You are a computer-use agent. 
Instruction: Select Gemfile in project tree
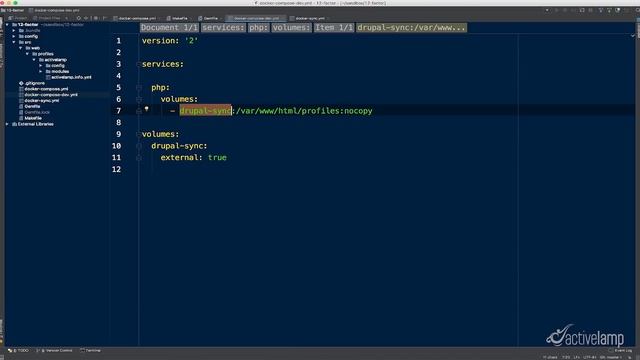29,107
